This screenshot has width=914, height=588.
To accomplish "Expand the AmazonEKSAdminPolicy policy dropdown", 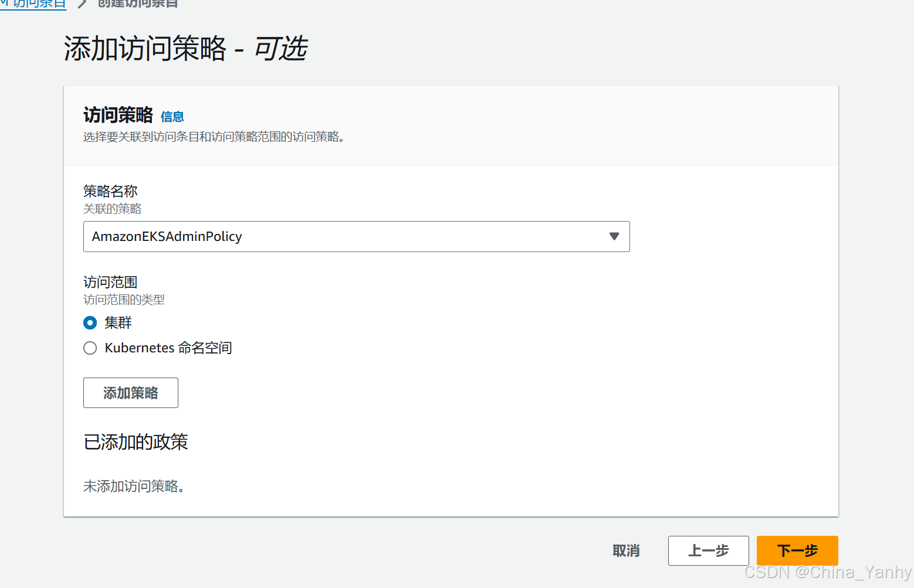I will click(x=356, y=236).
